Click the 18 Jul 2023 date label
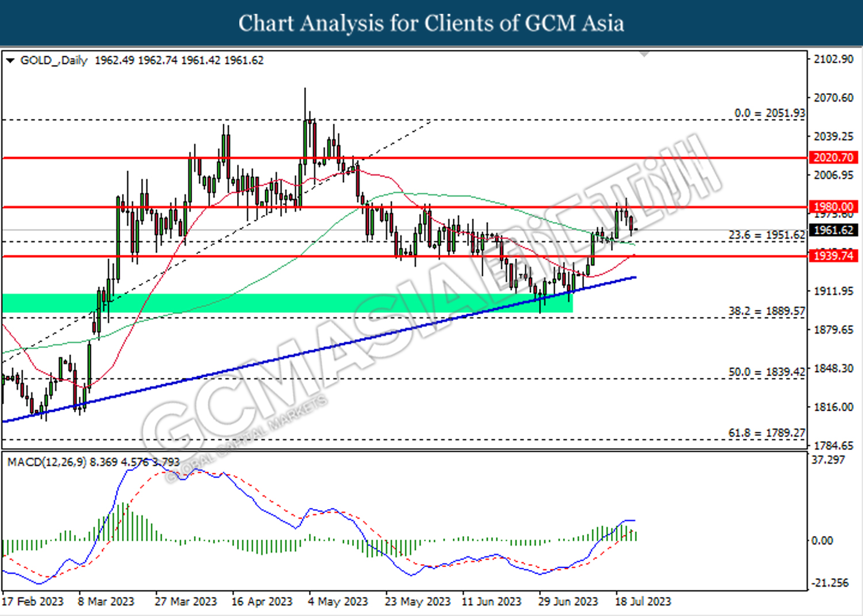The width and height of the screenshot is (863, 616). click(x=643, y=602)
